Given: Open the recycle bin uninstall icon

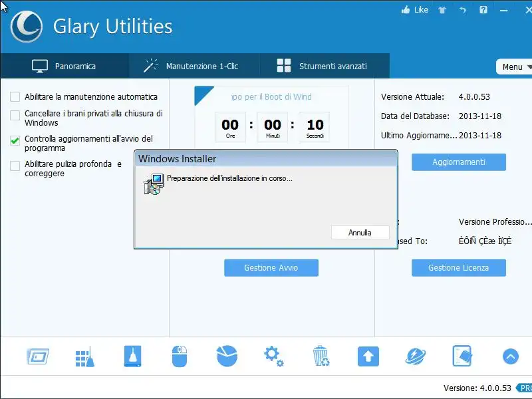Looking at the screenshot, I should [x=321, y=356].
